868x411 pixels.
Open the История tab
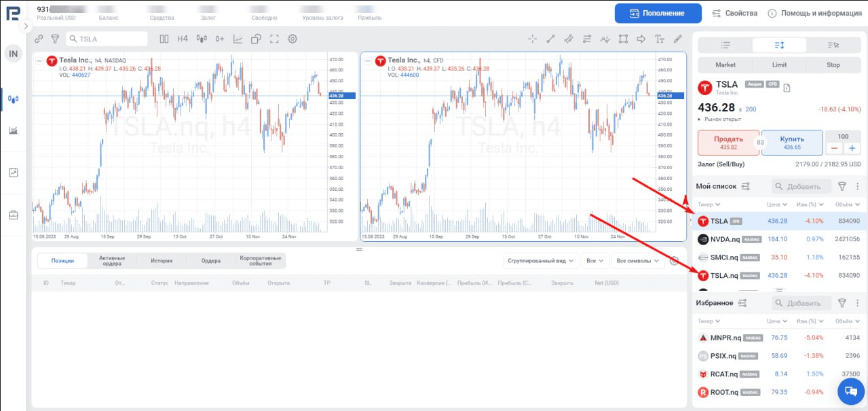162,260
